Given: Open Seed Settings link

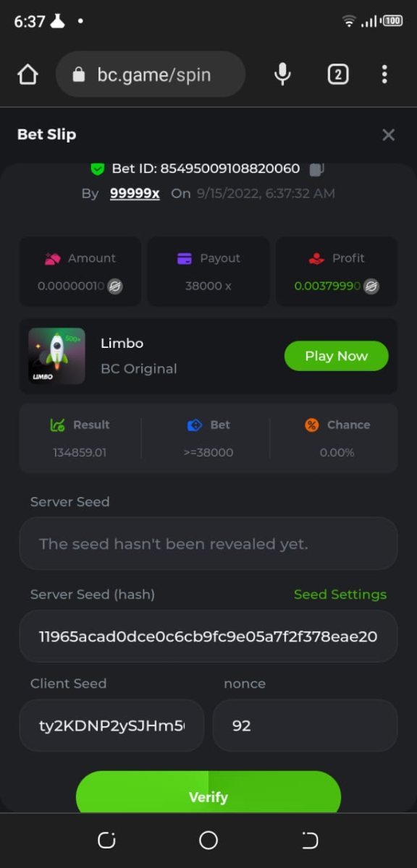Looking at the screenshot, I should 340,595.
